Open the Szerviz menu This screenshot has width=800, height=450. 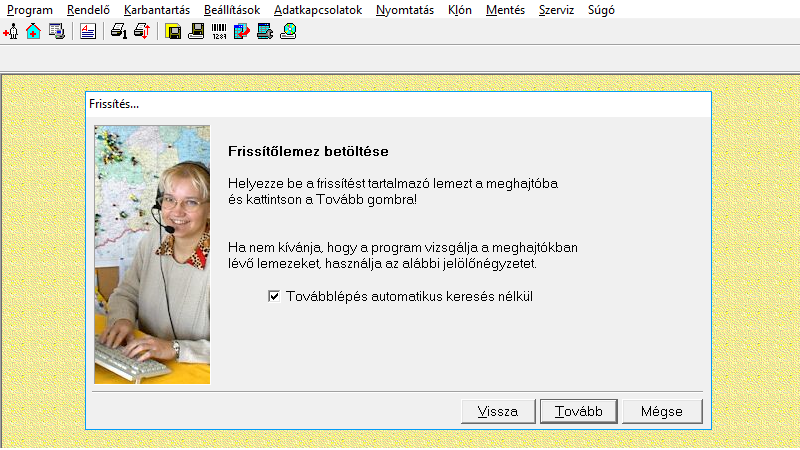pos(556,10)
